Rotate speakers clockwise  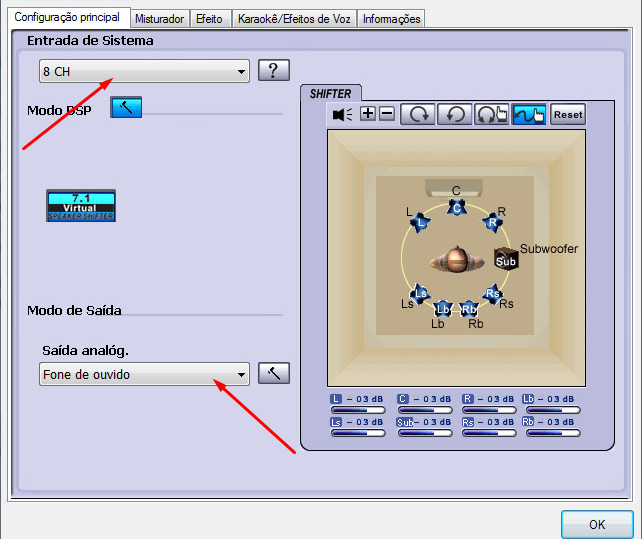click(417, 114)
